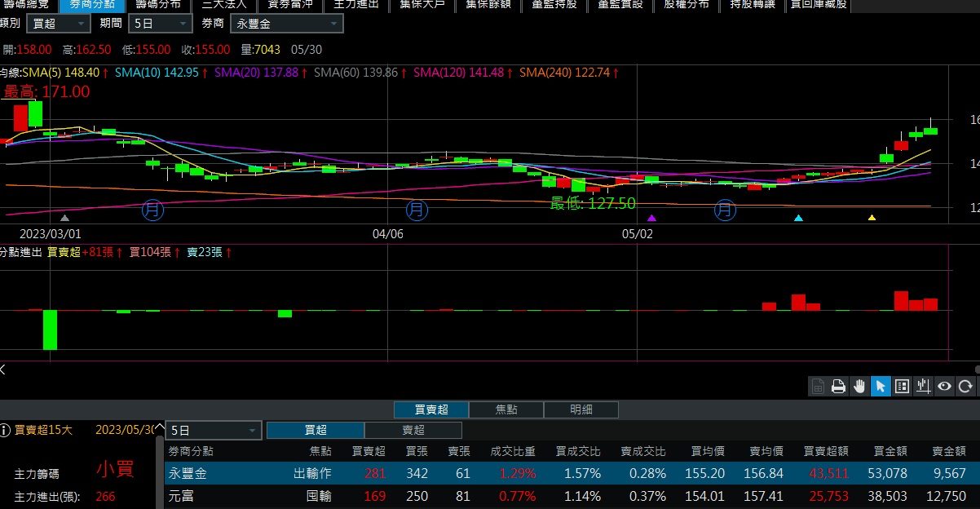Select the 買賣超 view tab below the chart

coord(430,409)
